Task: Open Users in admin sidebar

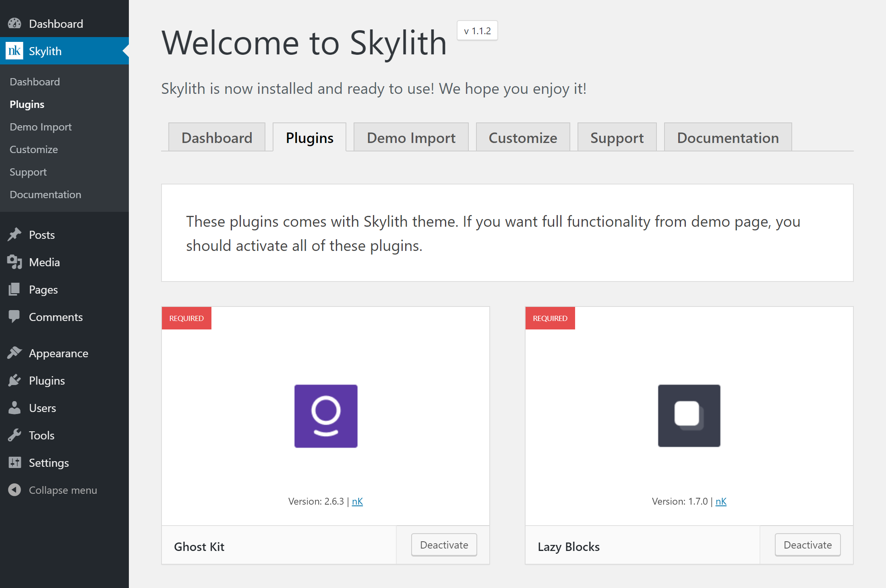Action: point(64,408)
